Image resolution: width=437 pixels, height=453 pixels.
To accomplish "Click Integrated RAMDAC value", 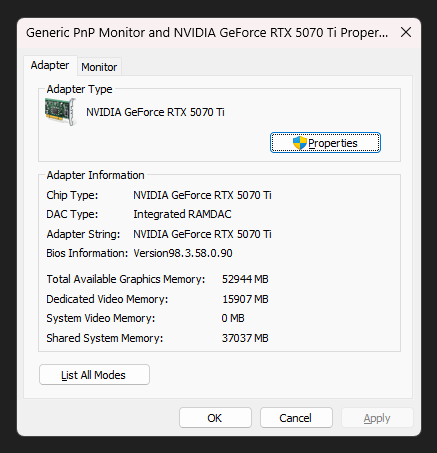I will click(182, 214).
